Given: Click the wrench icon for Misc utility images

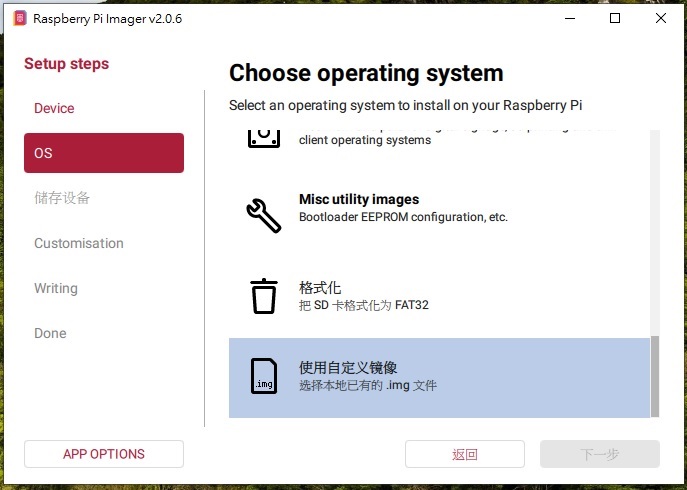Looking at the screenshot, I should pyautogui.click(x=263, y=215).
